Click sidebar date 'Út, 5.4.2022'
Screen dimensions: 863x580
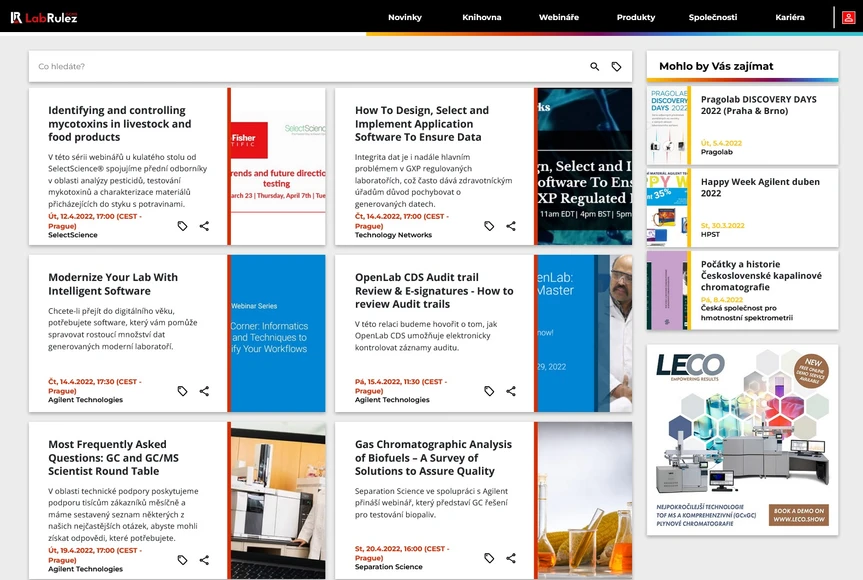tap(721, 143)
